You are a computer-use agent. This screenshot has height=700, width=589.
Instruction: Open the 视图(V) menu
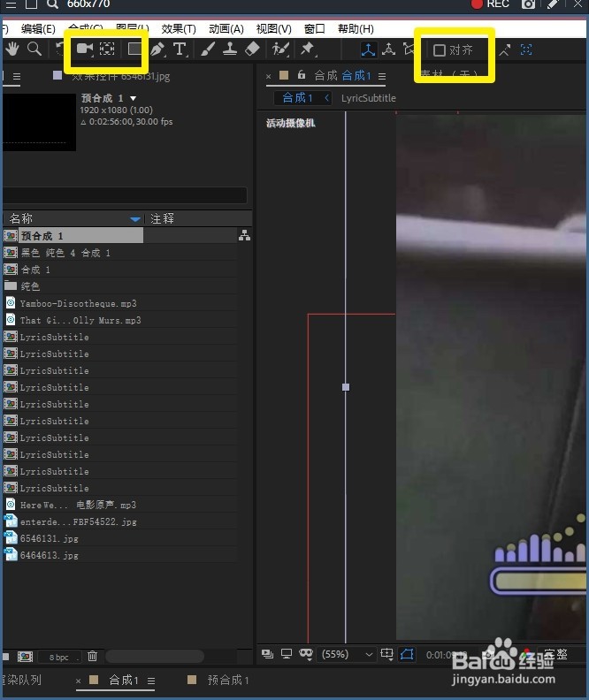point(274,29)
